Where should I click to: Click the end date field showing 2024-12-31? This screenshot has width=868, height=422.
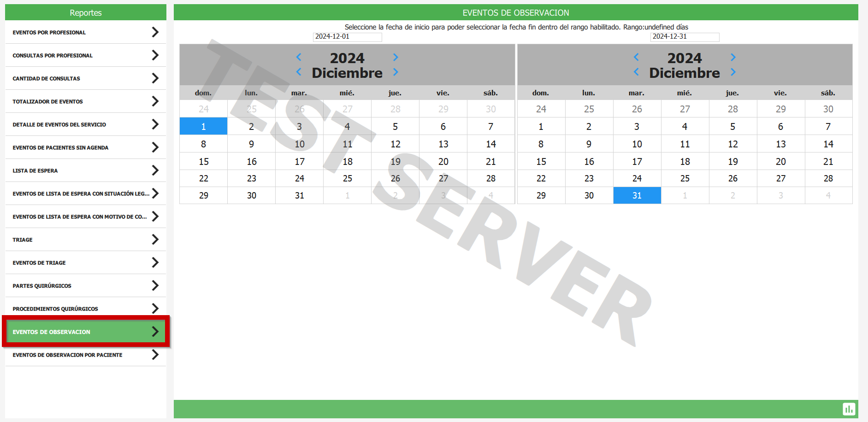685,37
